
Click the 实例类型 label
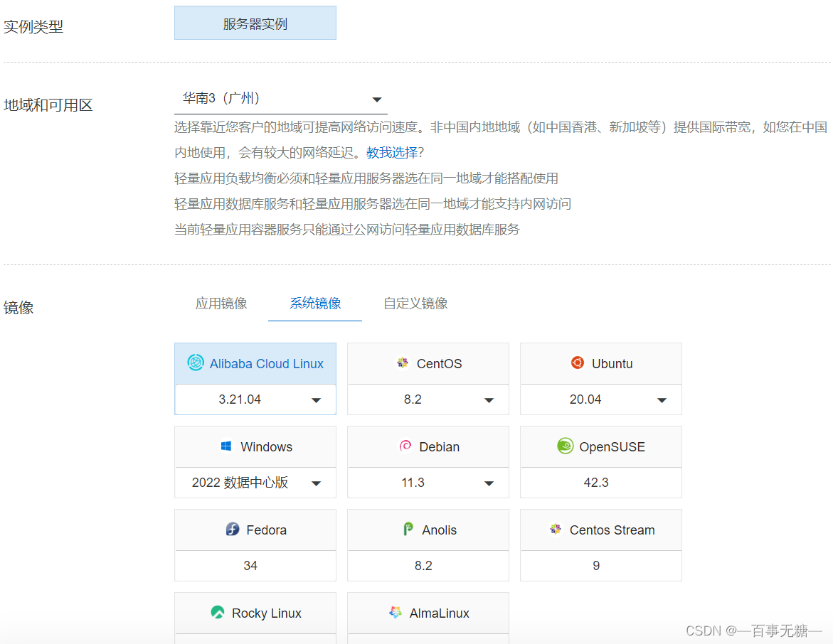[x=33, y=26]
